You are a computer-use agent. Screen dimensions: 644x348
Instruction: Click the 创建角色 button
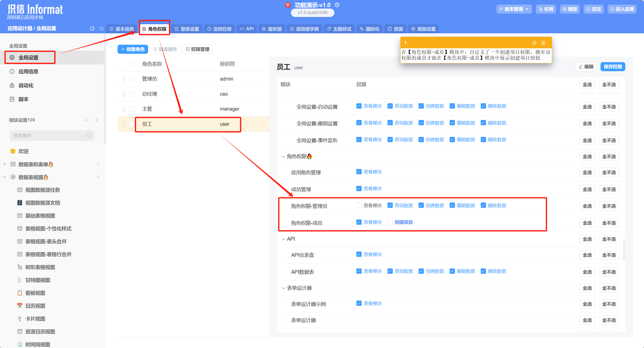pos(133,49)
